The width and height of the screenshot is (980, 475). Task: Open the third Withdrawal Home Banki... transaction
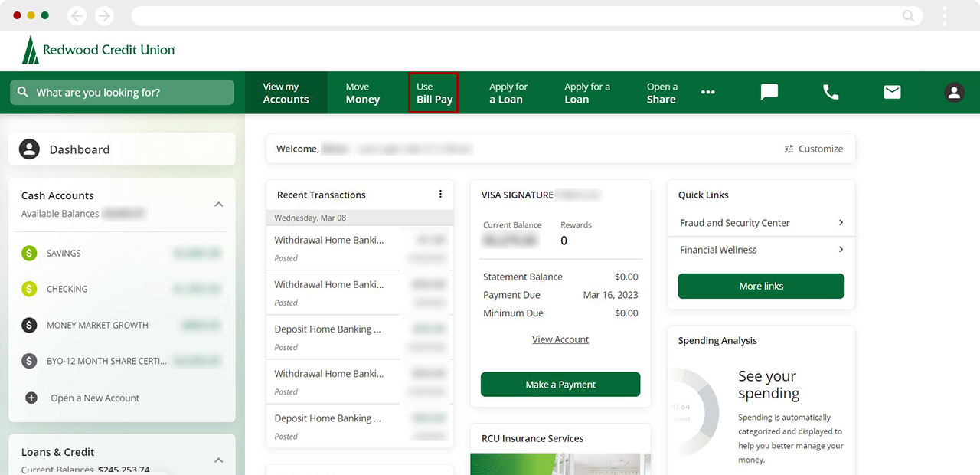(360, 382)
